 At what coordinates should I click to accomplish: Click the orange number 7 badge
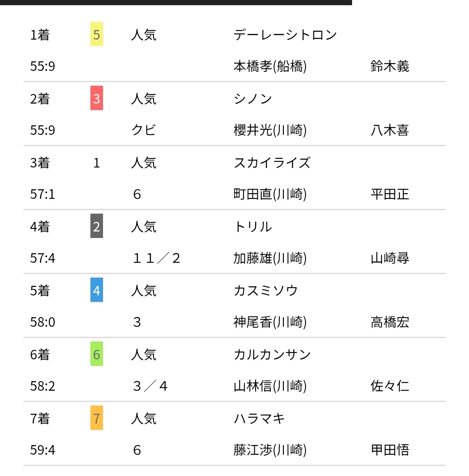(x=96, y=418)
